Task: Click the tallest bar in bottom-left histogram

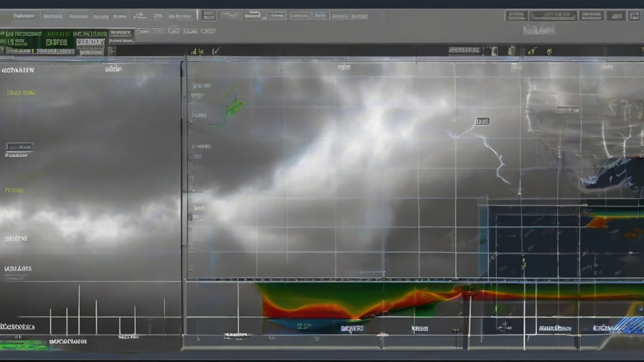Action: point(79,309)
